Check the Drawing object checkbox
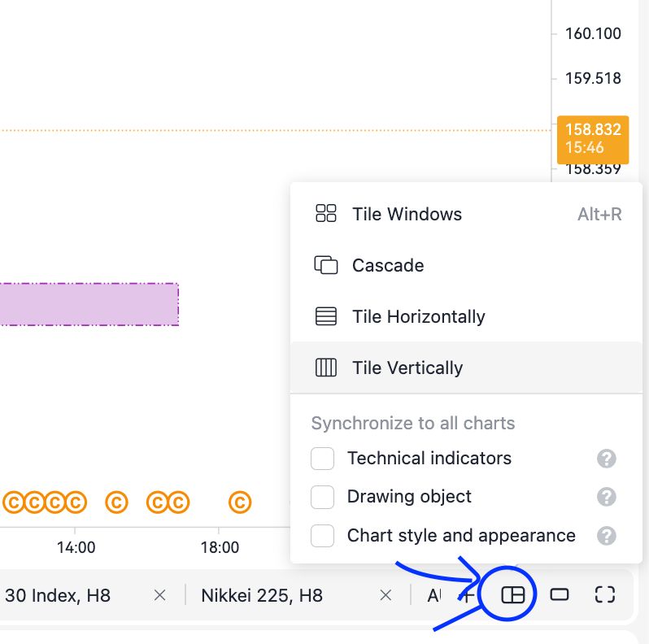 point(322,497)
